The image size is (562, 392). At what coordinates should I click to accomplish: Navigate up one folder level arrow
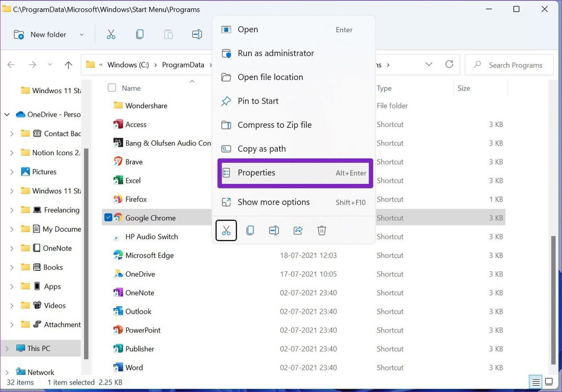coord(68,65)
